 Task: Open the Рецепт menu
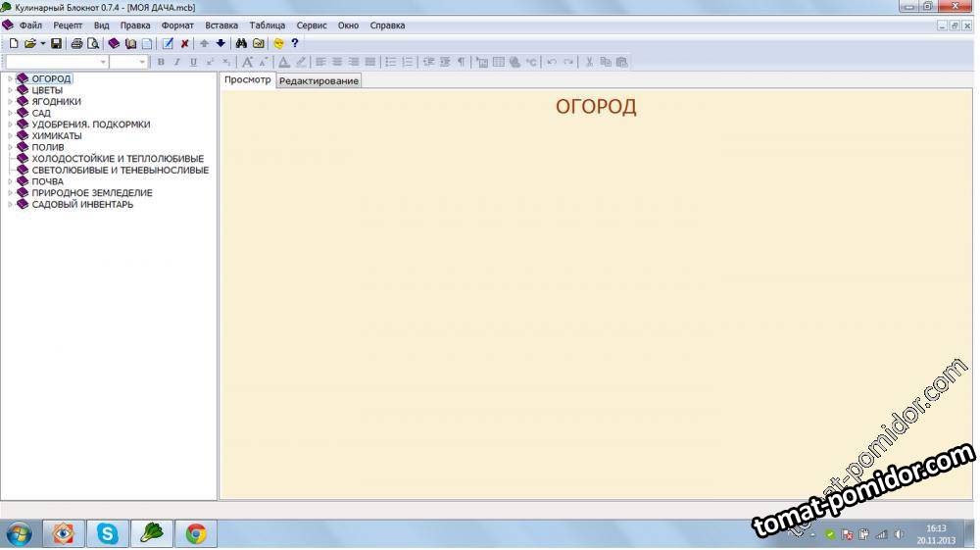click(68, 25)
